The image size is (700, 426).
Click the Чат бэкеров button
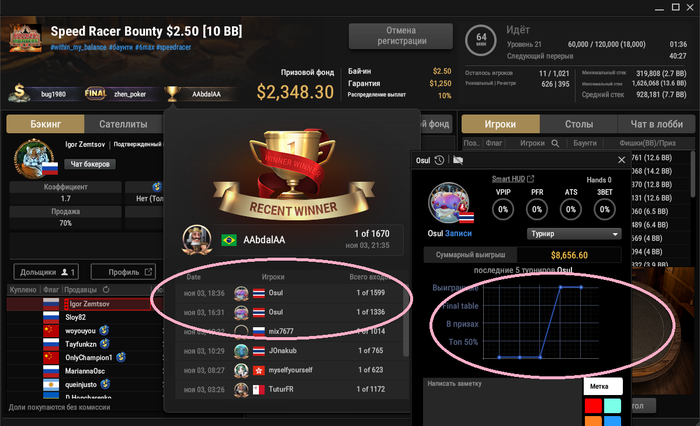click(x=90, y=164)
